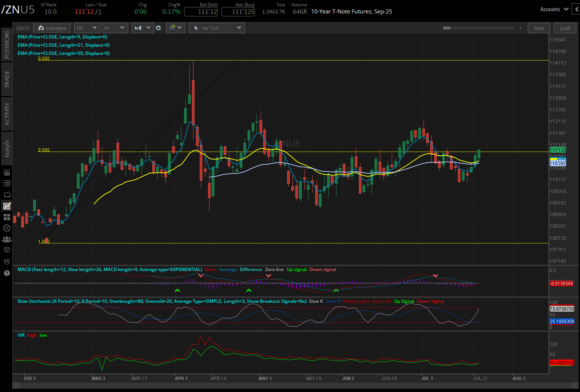Click the list view icon in sidebar
This screenshot has width=580, height=392.
coord(7,183)
